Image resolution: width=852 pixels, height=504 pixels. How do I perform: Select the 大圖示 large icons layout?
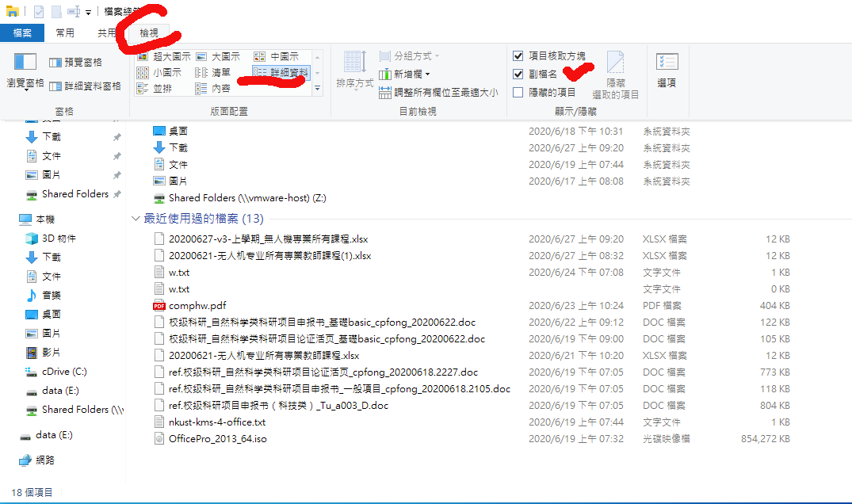tap(217, 57)
